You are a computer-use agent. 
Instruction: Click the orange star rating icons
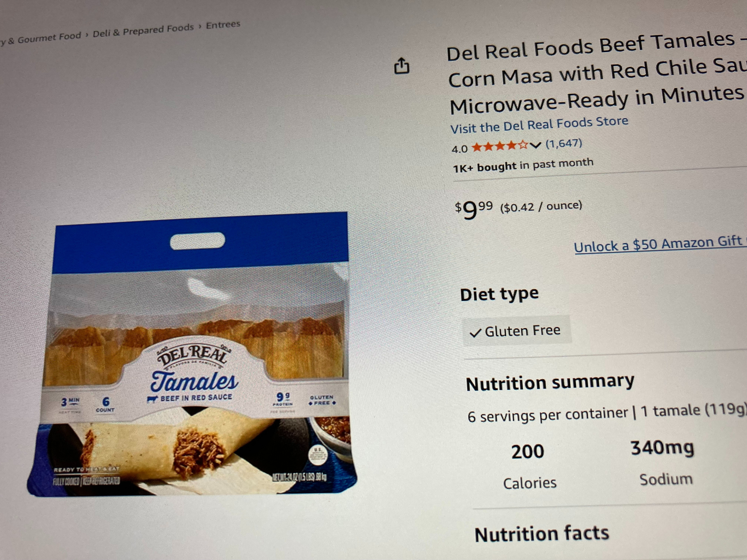tap(500, 146)
